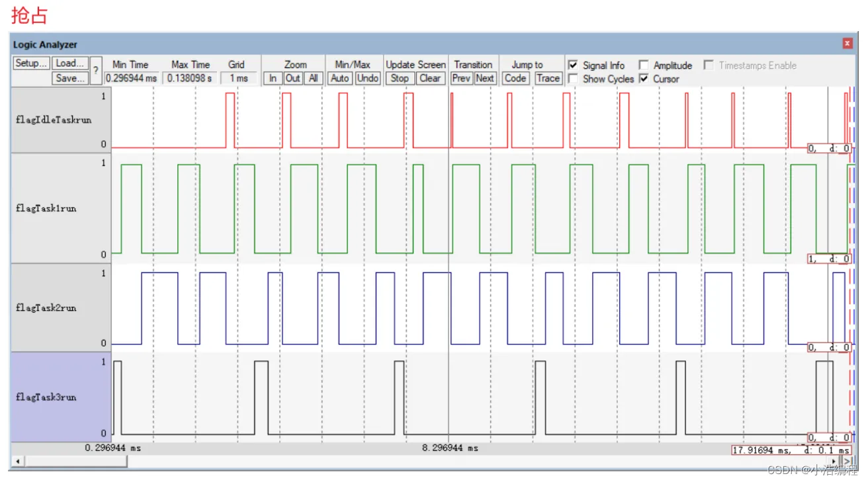Jump to Prev transition

462,78
